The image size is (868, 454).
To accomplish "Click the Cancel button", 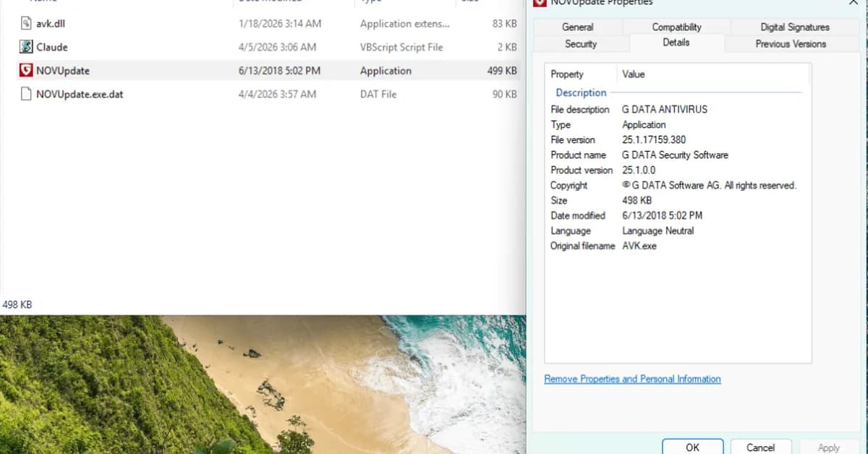I will tap(760, 447).
